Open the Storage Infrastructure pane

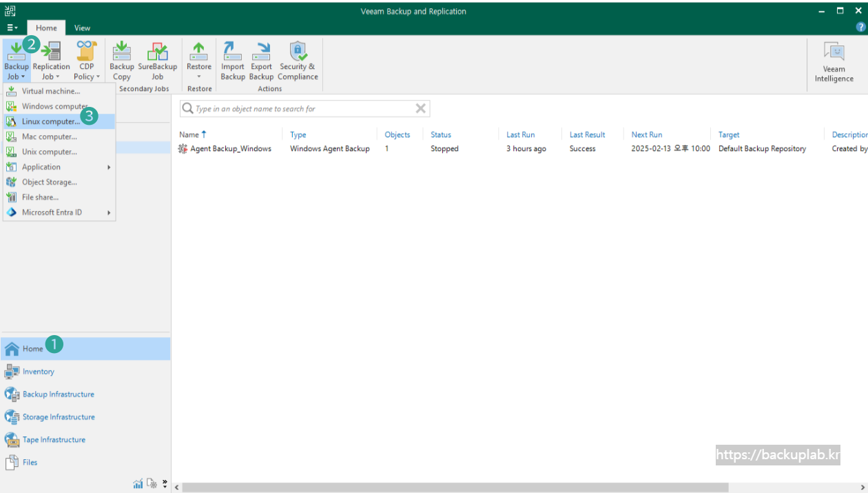pyautogui.click(x=85, y=417)
